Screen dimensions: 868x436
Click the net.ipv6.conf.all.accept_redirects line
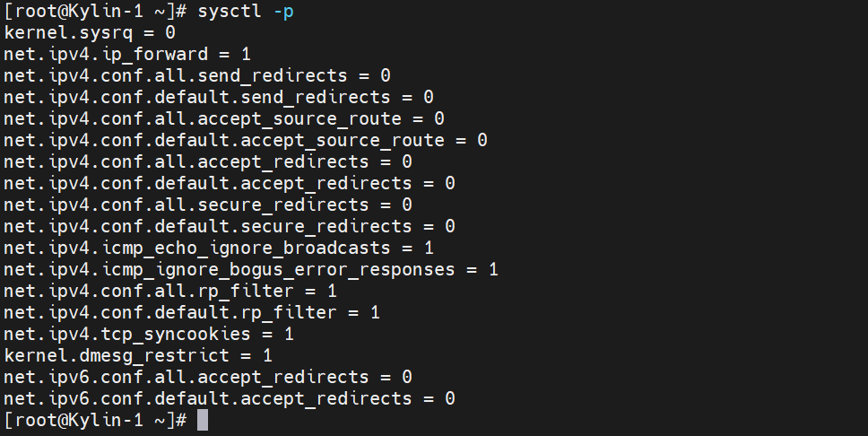(208, 377)
